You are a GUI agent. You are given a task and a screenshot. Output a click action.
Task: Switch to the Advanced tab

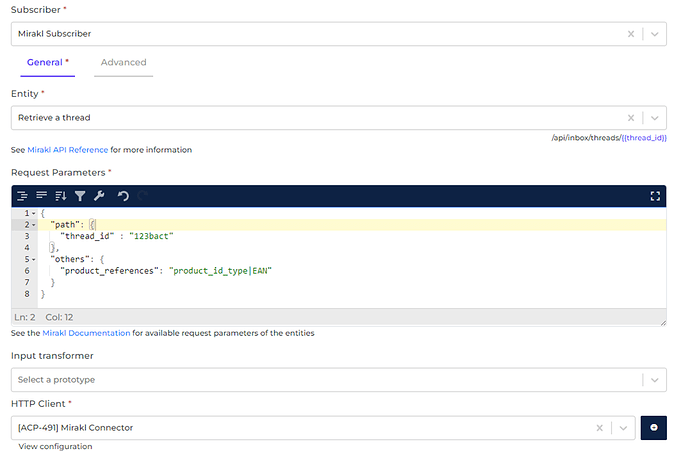pyautogui.click(x=123, y=62)
